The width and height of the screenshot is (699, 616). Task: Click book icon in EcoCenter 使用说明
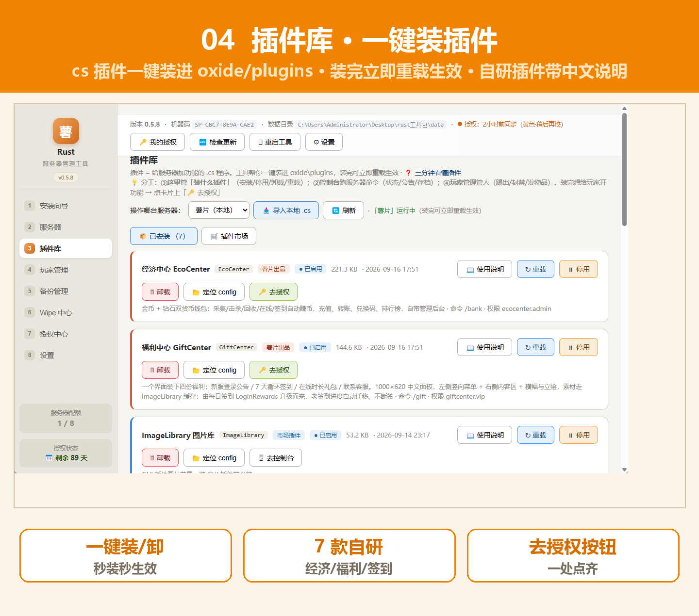click(x=470, y=270)
